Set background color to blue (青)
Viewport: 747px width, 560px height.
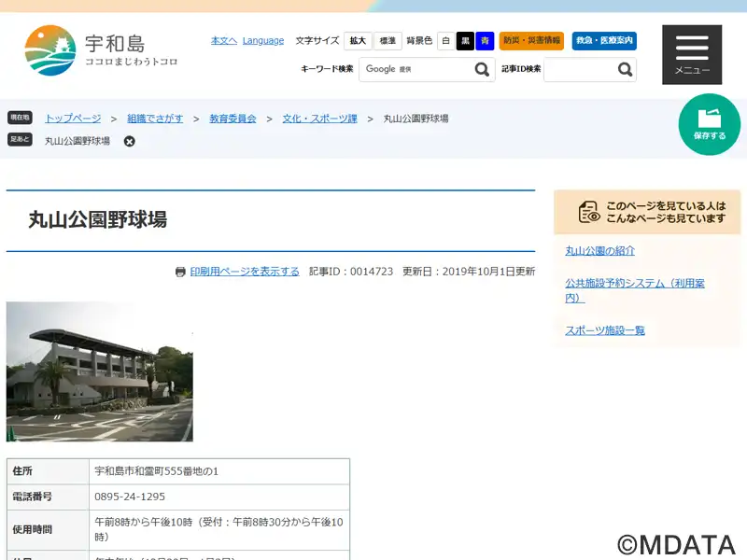coord(485,41)
